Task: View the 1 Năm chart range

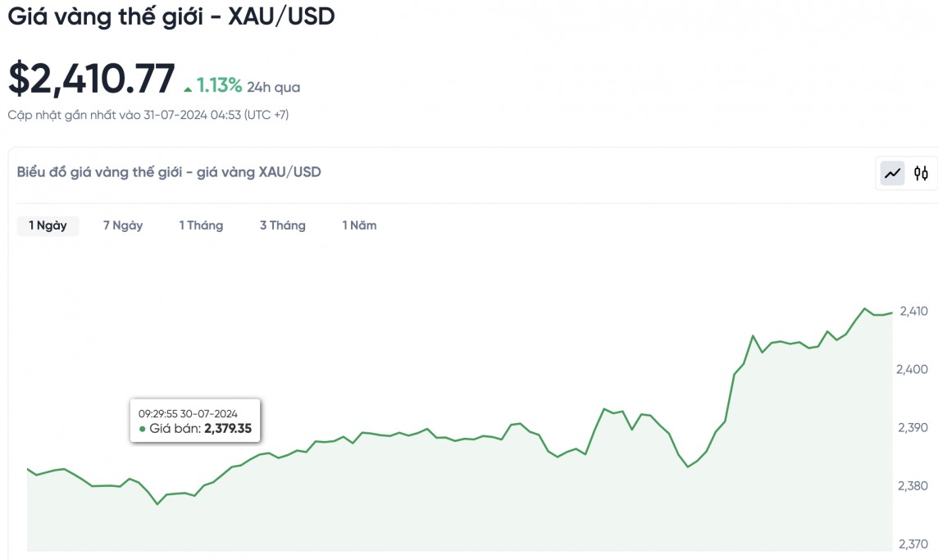Action: point(359,225)
